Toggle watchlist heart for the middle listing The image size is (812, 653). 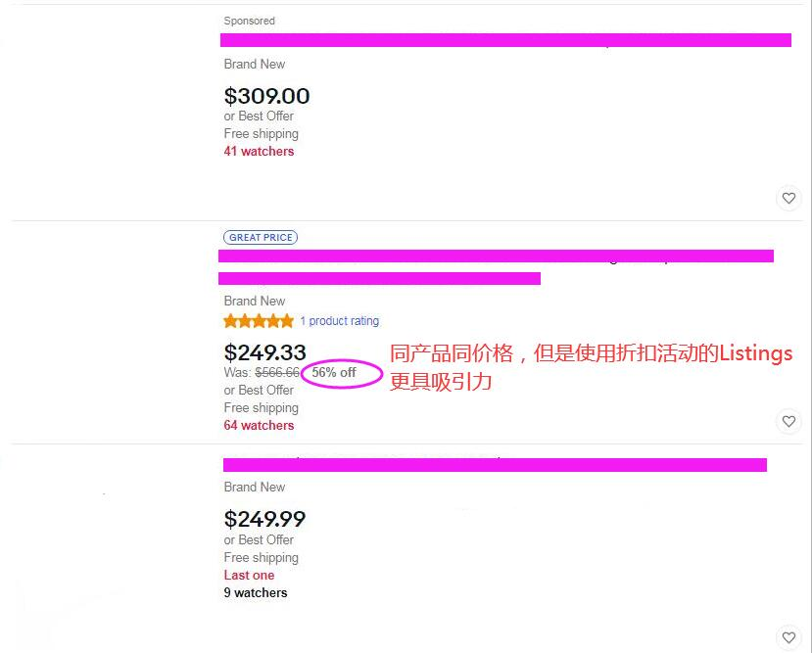788,422
